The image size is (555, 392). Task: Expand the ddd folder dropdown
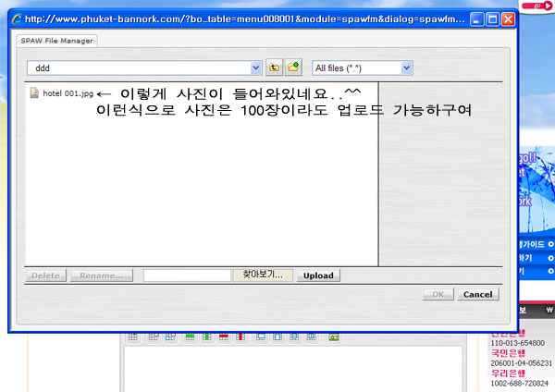pos(256,67)
